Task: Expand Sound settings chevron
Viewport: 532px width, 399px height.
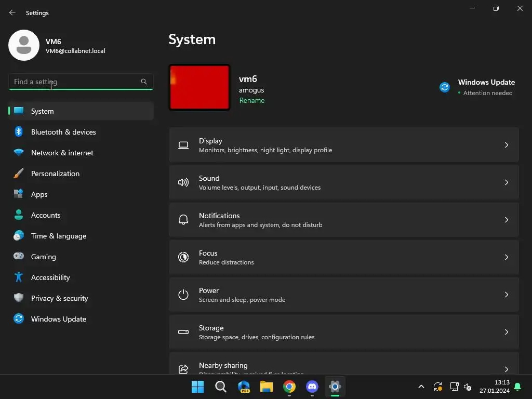Action: point(506,182)
